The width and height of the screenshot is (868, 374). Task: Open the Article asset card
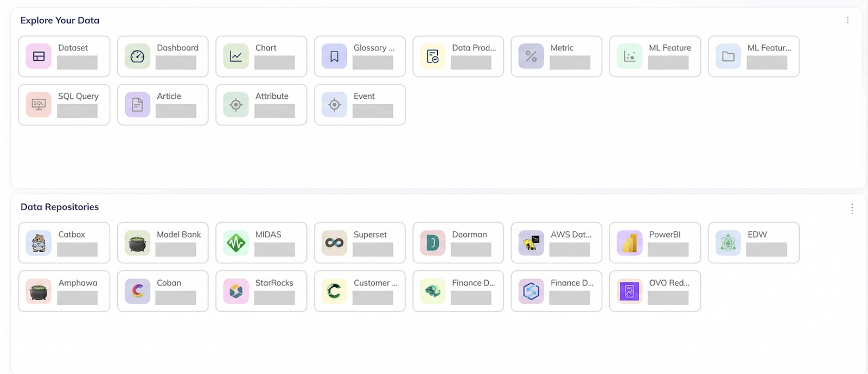pyautogui.click(x=163, y=105)
